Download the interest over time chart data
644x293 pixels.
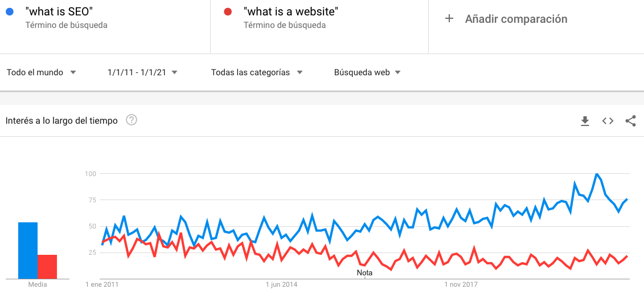tap(585, 121)
